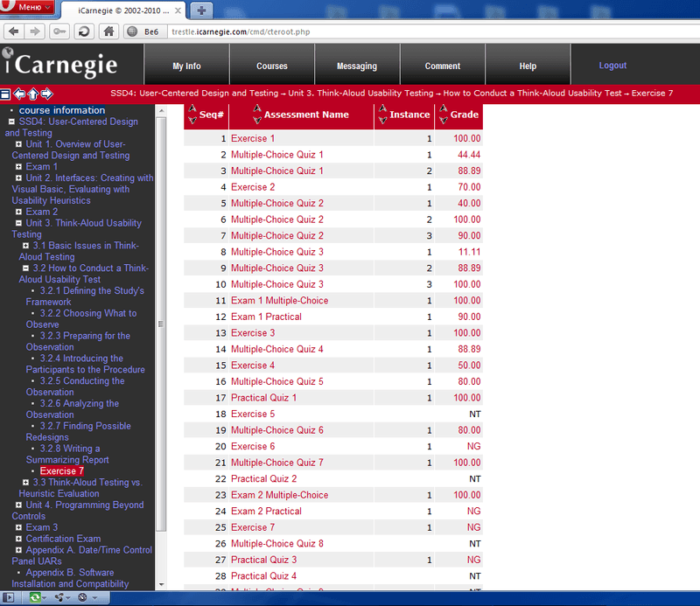Viewport: 700px width, 606px height.
Task: Open the Web site info badge
Action: [144, 31]
